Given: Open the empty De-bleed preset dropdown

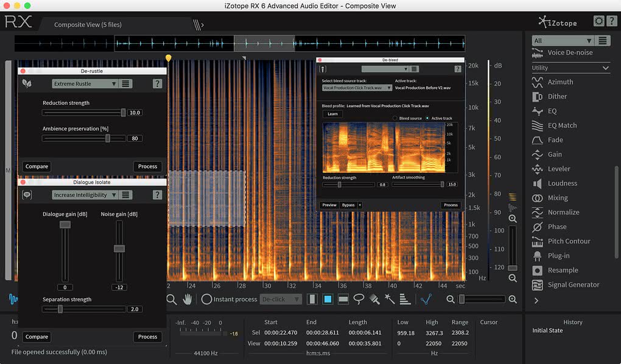Looking at the screenshot, I should coord(385,69).
